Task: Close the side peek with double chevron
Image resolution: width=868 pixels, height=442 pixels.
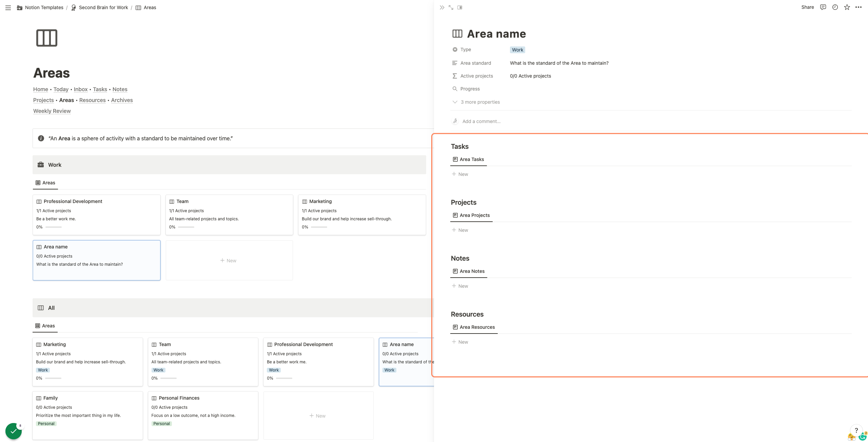Action: pyautogui.click(x=442, y=7)
